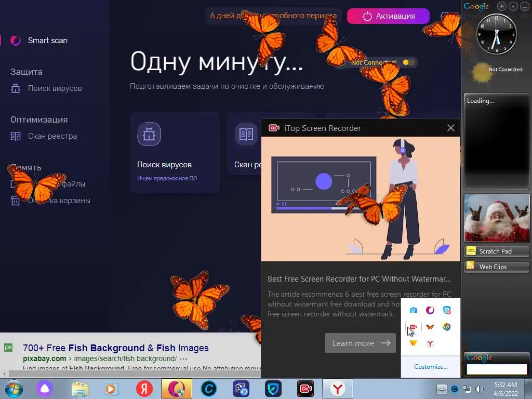Open the Scratch Pad gadget

497,251
